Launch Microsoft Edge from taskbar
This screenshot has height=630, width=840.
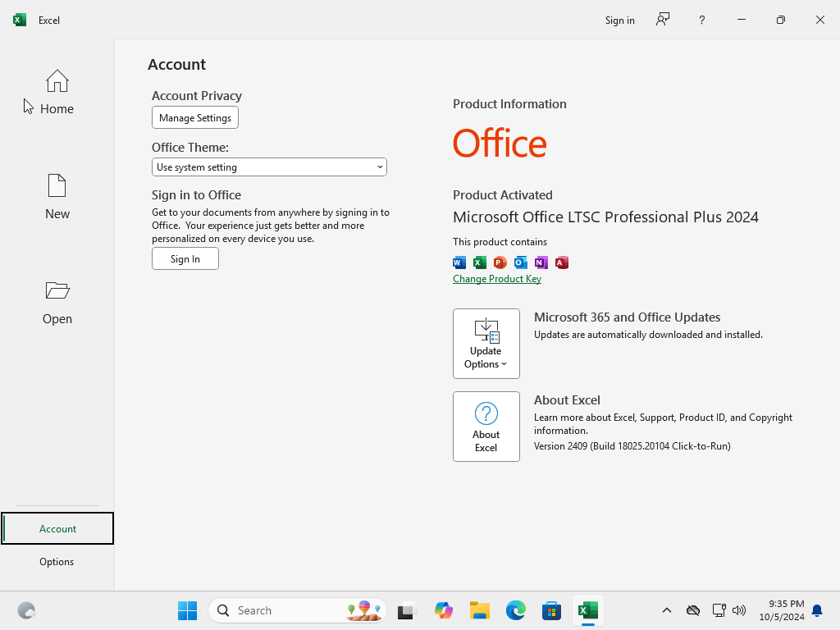point(515,610)
